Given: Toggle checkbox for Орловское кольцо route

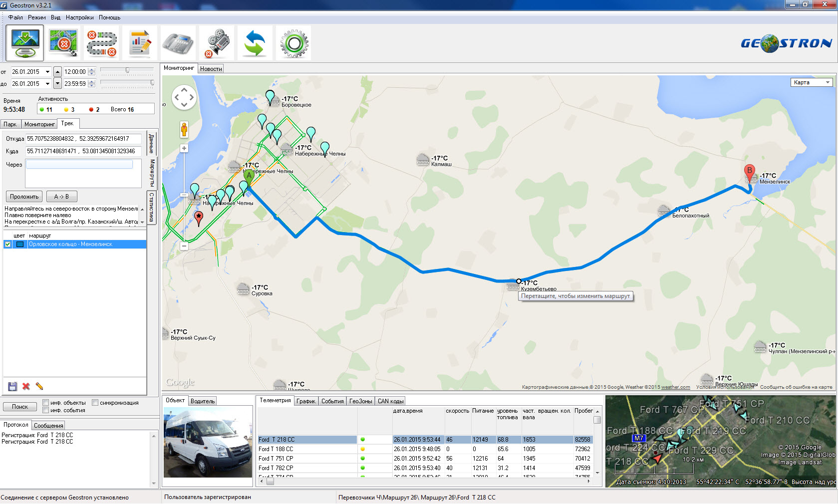Looking at the screenshot, I should [x=7, y=245].
